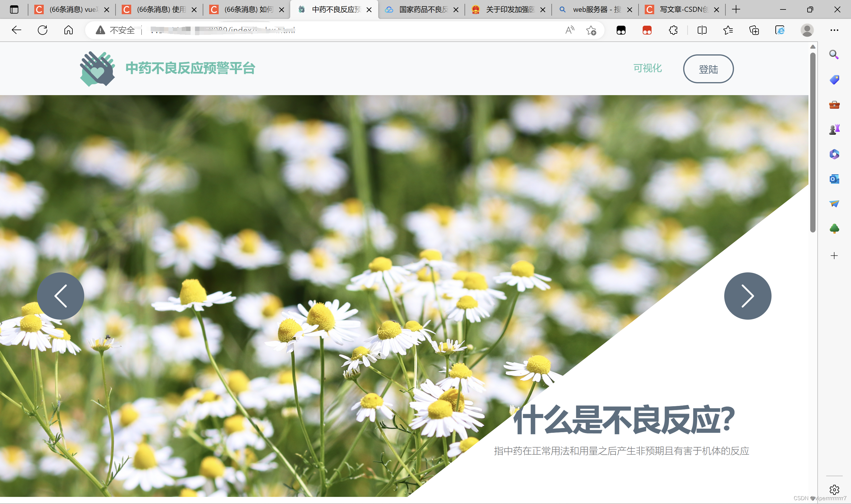Add a sidebar app with plus icon
Screen dimensions: 851x504
834,256
